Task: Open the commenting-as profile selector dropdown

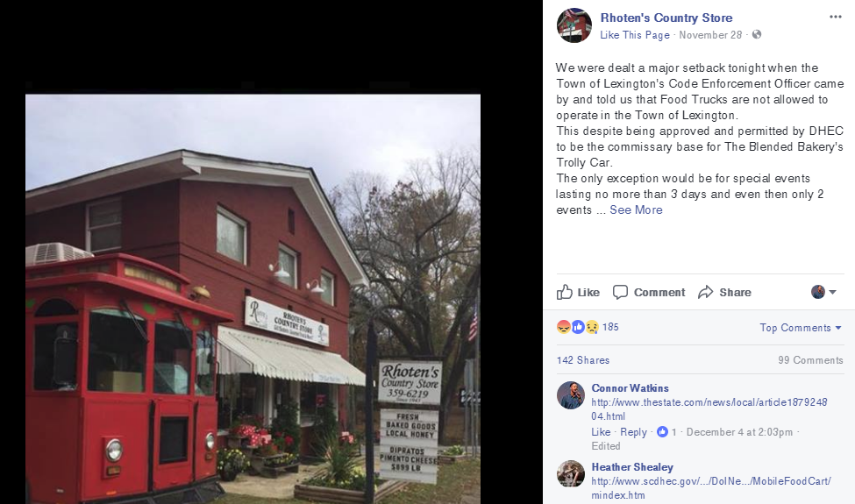Action: coord(823,292)
